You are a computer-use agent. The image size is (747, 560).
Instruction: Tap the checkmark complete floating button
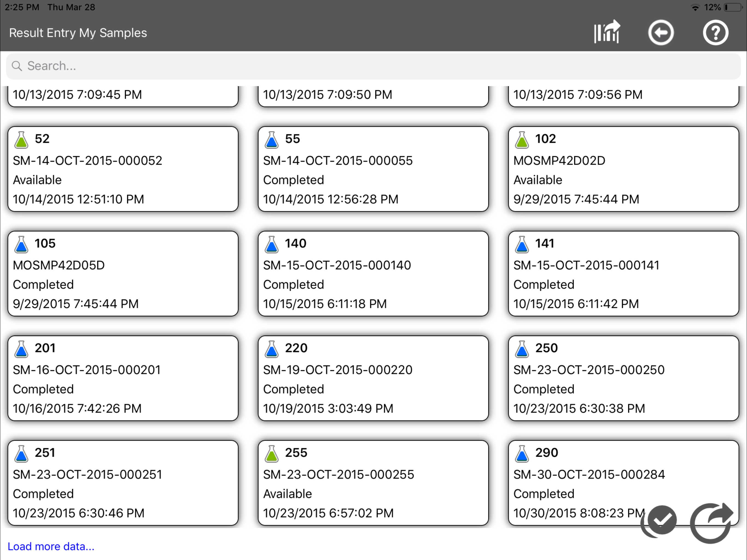(659, 521)
